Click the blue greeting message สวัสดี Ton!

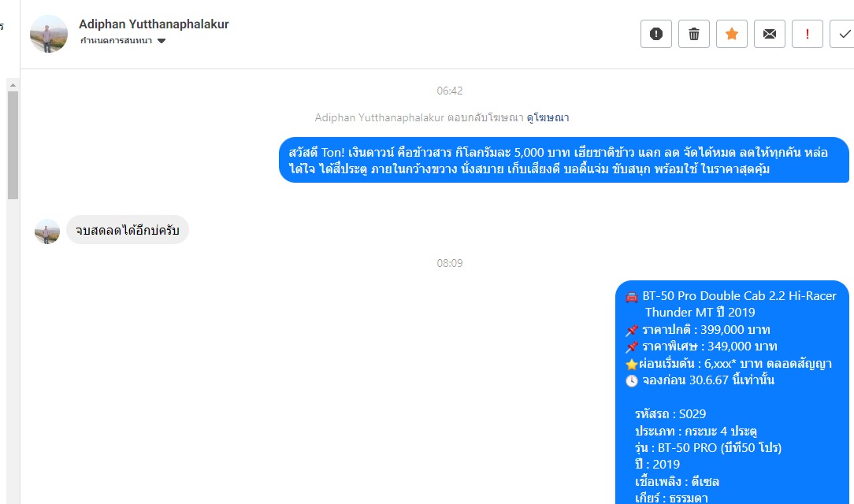(564, 160)
